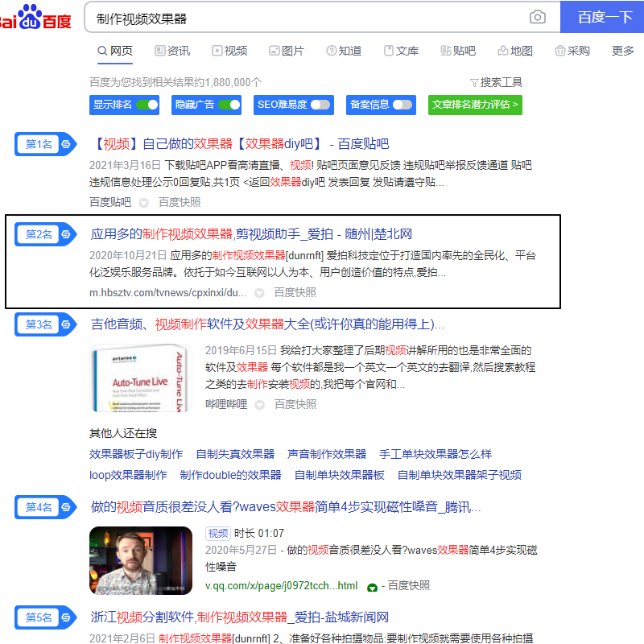
Task: Switch to the 视频 tab
Action: 229,51
